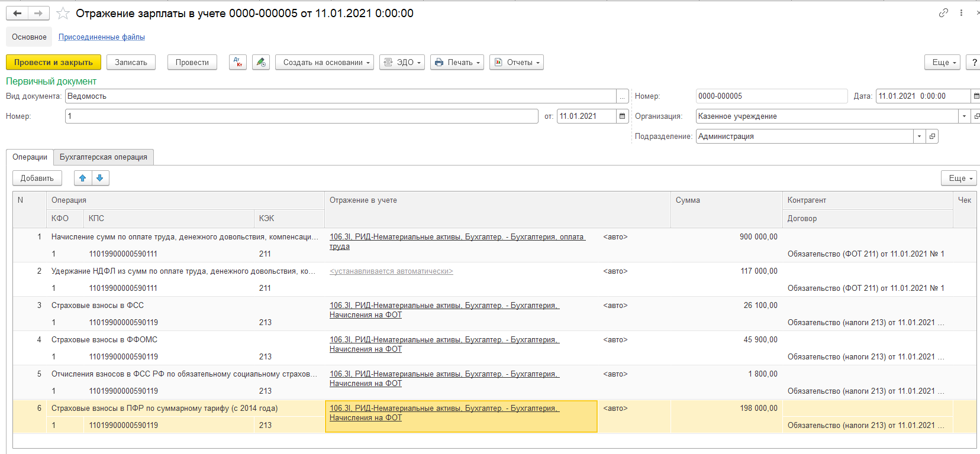Image resolution: width=980 pixels, height=454 pixels.
Task: Copy link to document via chain icon
Action: (x=943, y=12)
